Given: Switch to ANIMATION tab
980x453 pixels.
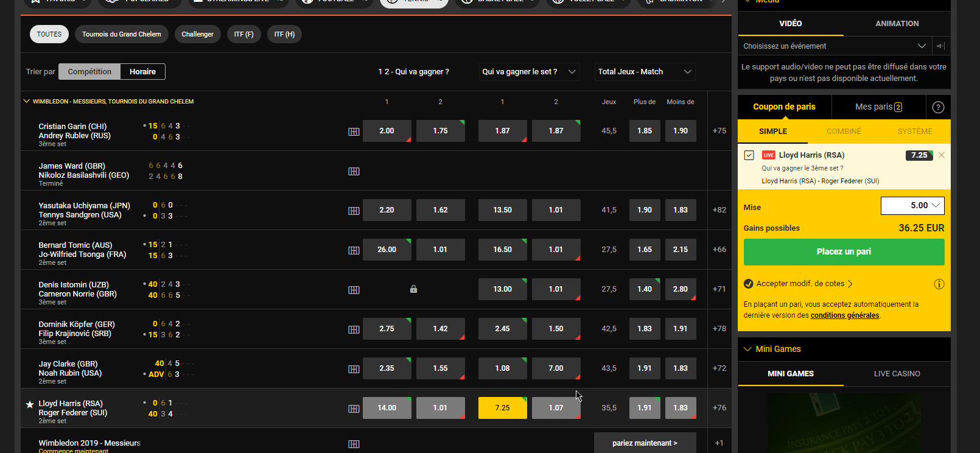Looking at the screenshot, I should point(897,24).
